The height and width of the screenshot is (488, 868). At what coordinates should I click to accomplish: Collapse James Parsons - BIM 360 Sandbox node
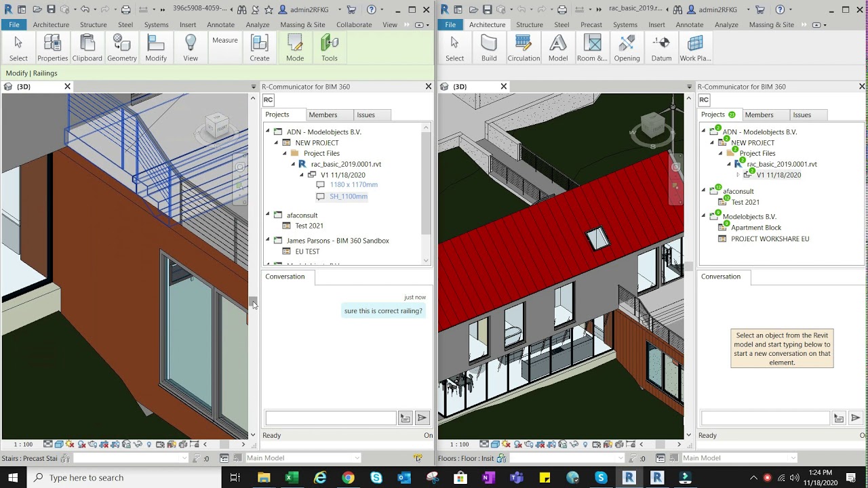coord(268,241)
